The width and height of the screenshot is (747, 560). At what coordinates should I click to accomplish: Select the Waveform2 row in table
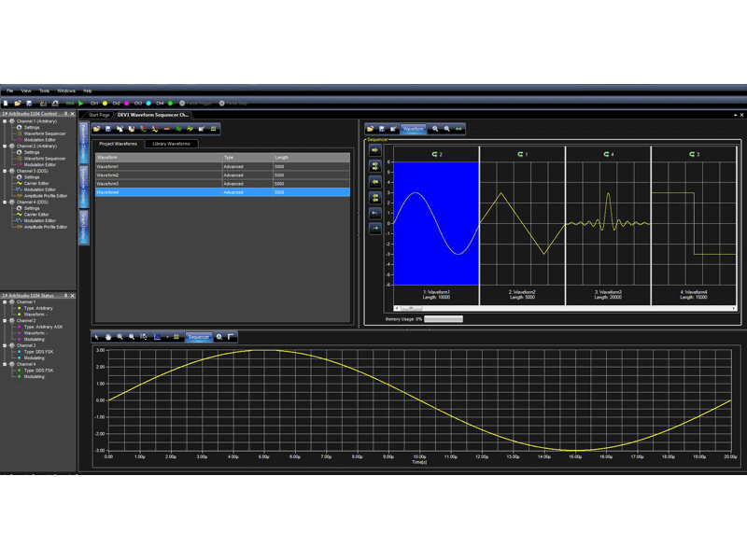(157, 175)
